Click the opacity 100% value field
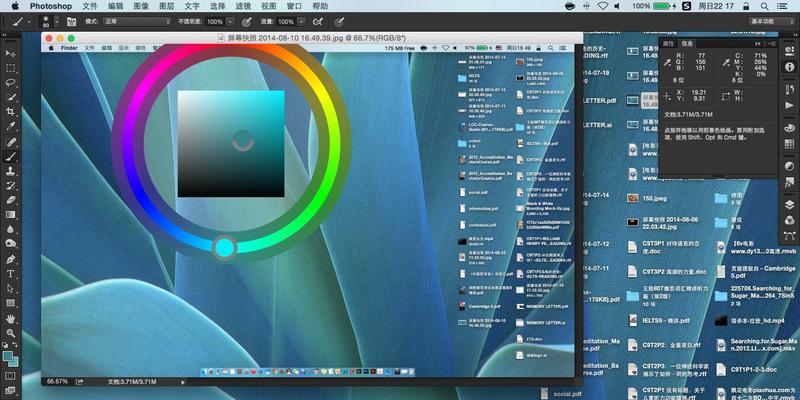This screenshot has height=400, width=800. coord(214,22)
